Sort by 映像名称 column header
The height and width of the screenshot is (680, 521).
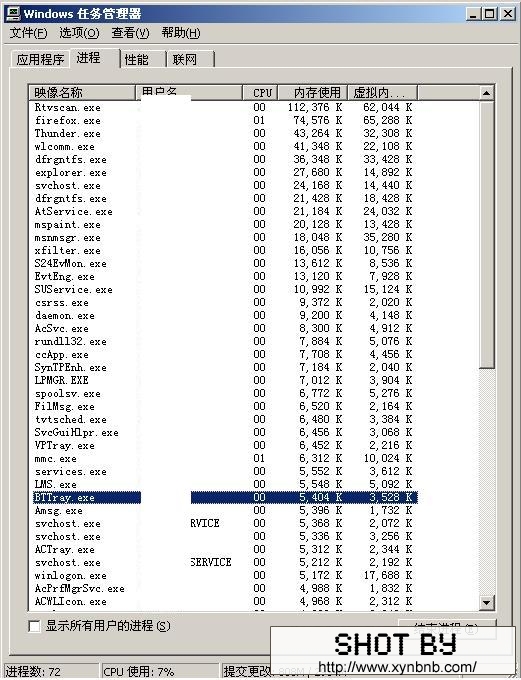(82, 92)
